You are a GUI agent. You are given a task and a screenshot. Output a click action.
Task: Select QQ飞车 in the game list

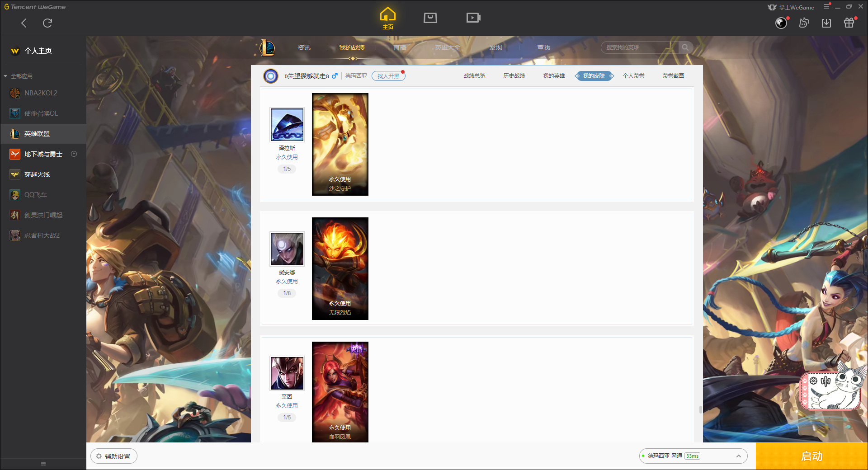coord(43,195)
